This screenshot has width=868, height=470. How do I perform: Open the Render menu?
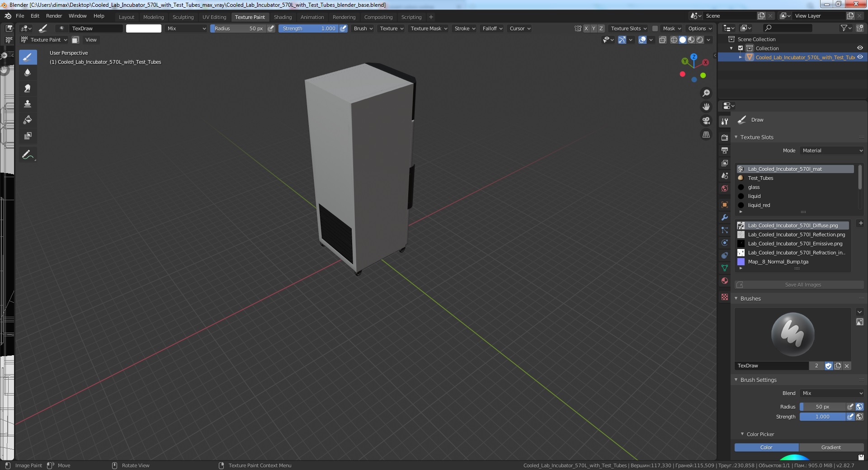click(x=54, y=16)
